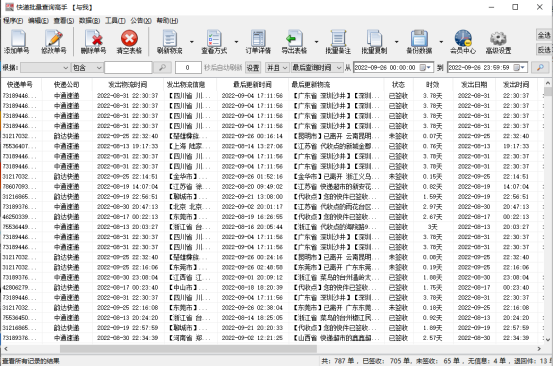Image resolution: width=554 pixels, height=366 pixels.
Task: Click the 设置 auto-refresh button
Action: [x=253, y=67]
